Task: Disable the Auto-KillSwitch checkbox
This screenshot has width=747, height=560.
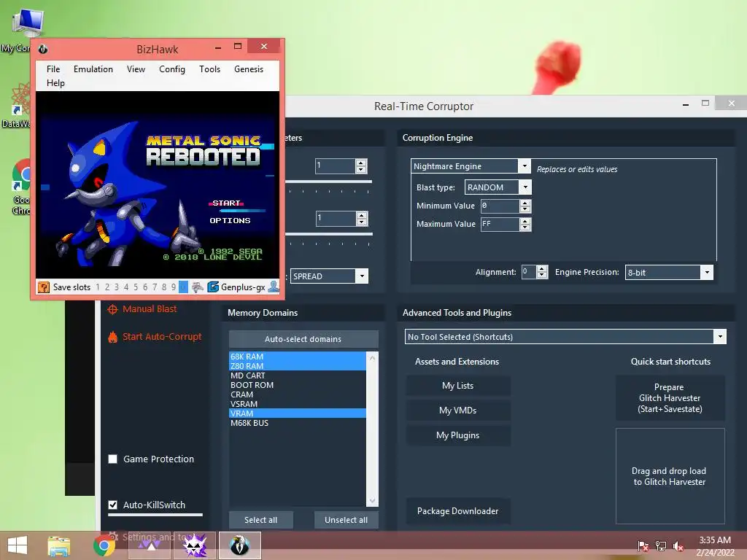Action: coord(113,505)
